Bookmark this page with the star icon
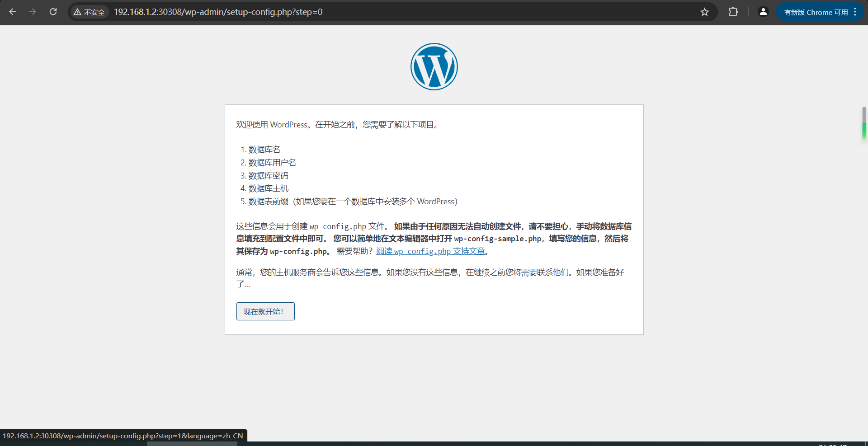Image resolution: width=868 pixels, height=446 pixels. (x=704, y=12)
